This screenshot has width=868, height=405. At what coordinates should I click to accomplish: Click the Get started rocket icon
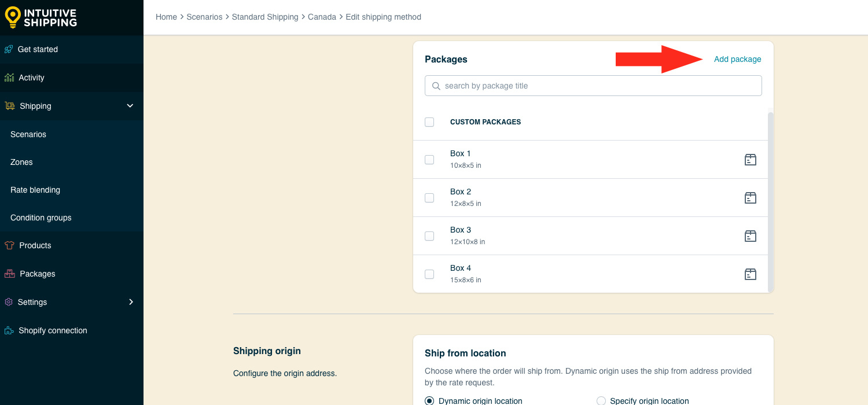click(9, 49)
